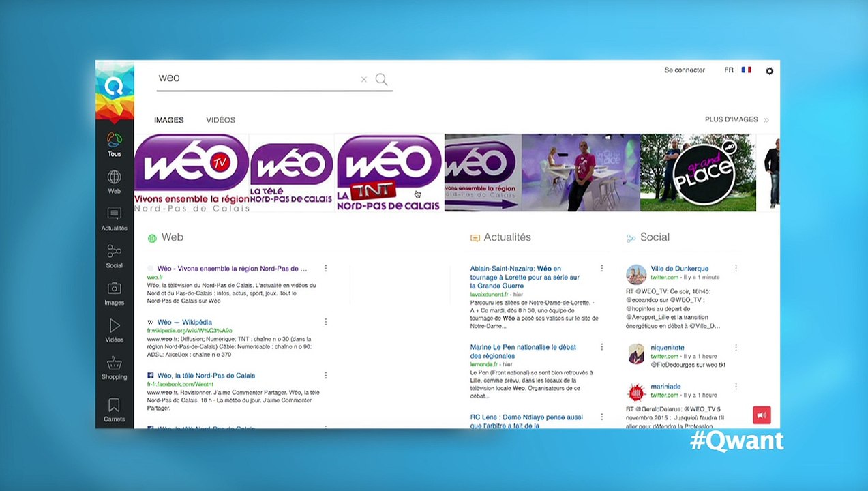
Task: Open Wéo, la télé Nord-Pas de Calais link
Action: pos(206,376)
